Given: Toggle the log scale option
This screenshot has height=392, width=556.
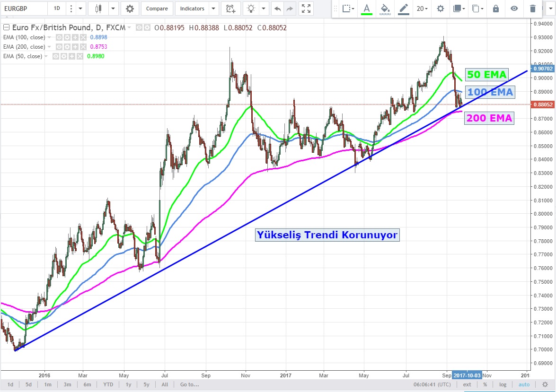Looking at the screenshot, I should click(503, 384).
